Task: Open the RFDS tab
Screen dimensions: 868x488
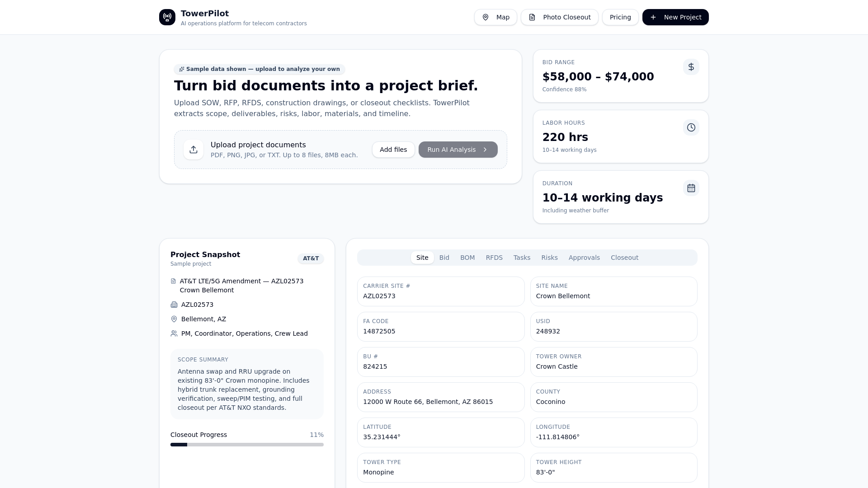Action: [x=494, y=258]
